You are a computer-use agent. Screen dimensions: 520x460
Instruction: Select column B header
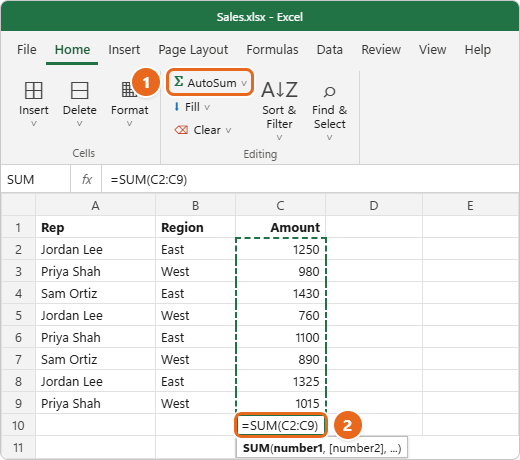(x=195, y=205)
